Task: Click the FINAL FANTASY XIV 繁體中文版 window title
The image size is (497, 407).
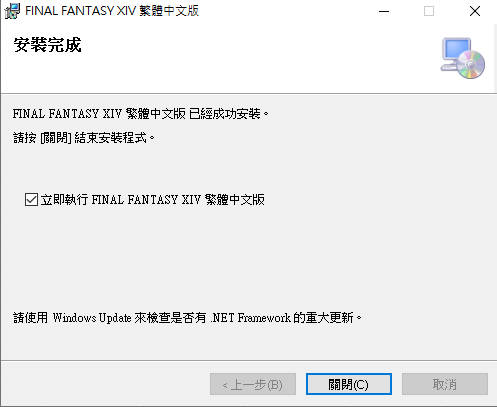Action: pyautogui.click(x=112, y=11)
